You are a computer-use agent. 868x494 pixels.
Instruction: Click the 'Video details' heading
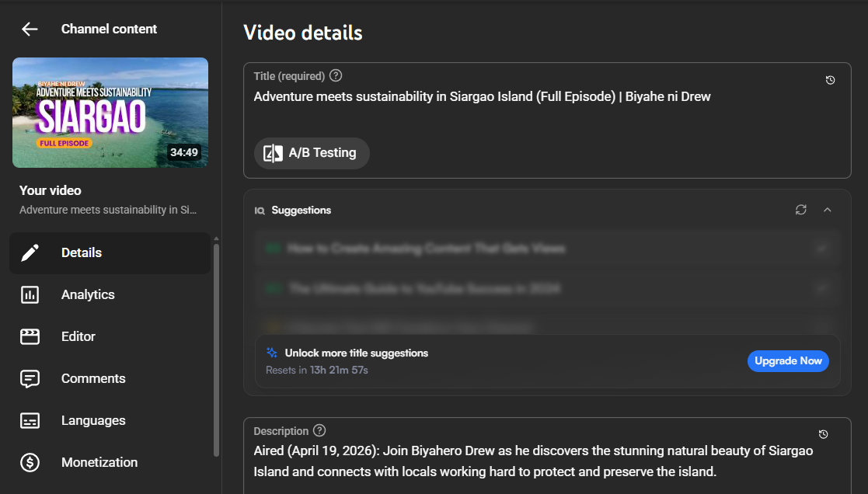coord(303,33)
